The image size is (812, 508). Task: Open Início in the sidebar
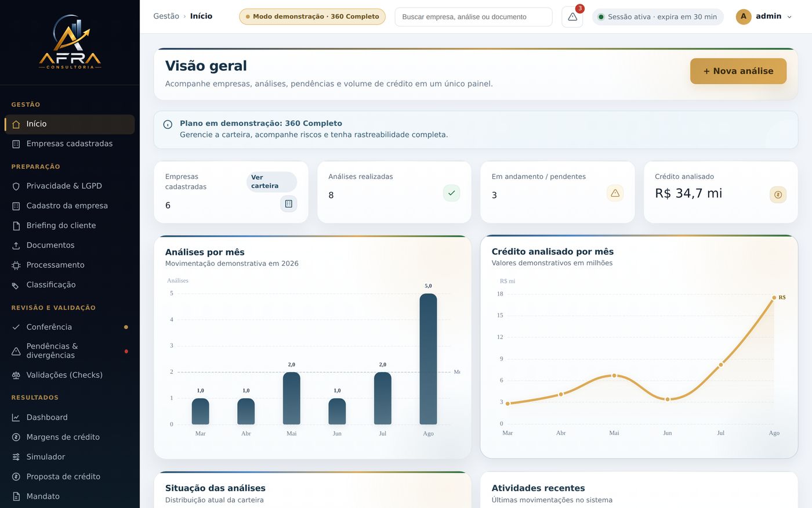tap(70, 124)
